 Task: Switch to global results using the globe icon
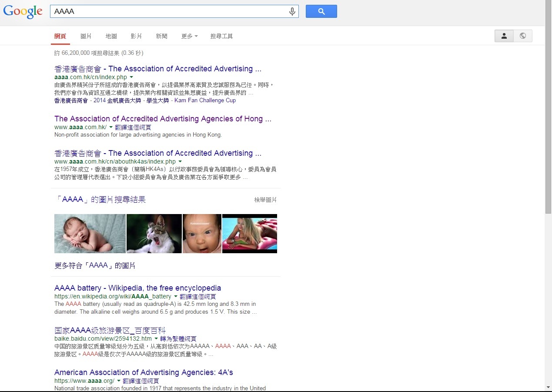(522, 36)
